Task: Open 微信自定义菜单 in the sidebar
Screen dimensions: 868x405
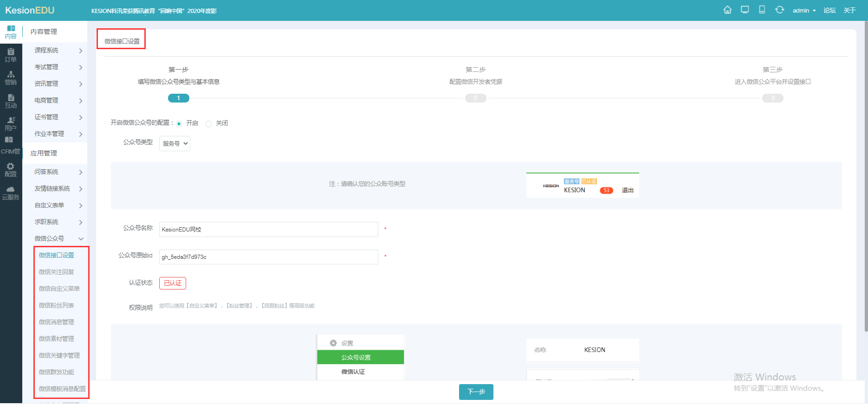Action: (59, 289)
